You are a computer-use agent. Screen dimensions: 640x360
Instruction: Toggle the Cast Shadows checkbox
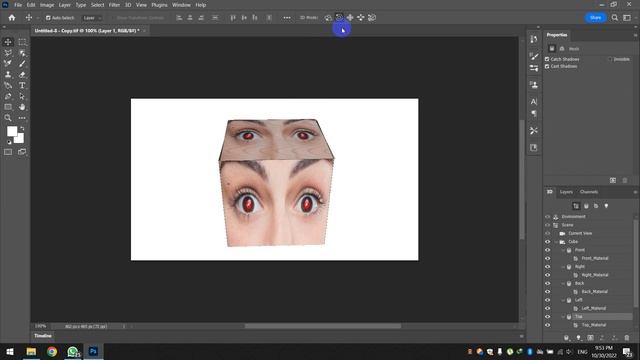547,66
